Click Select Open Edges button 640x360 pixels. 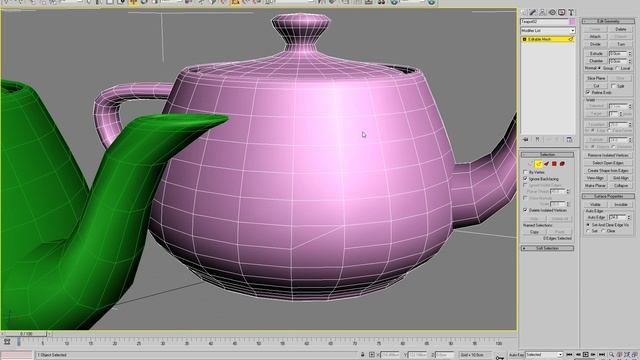(608, 163)
